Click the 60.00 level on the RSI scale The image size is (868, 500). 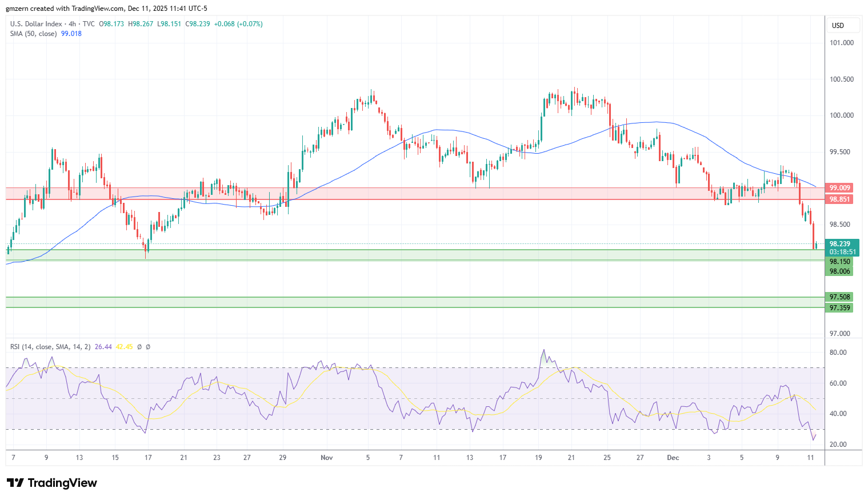tap(838, 383)
